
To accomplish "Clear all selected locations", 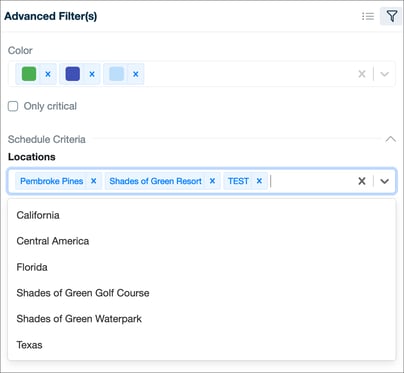I will point(362,181).
